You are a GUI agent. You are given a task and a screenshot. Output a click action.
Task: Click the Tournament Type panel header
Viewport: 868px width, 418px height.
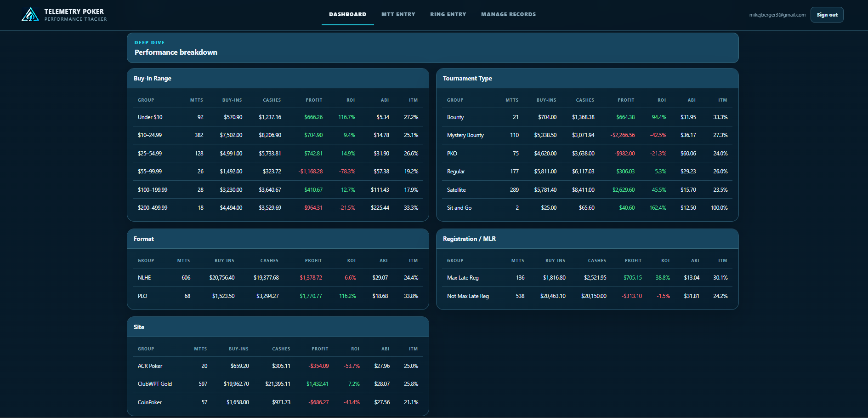coord(587,78)
